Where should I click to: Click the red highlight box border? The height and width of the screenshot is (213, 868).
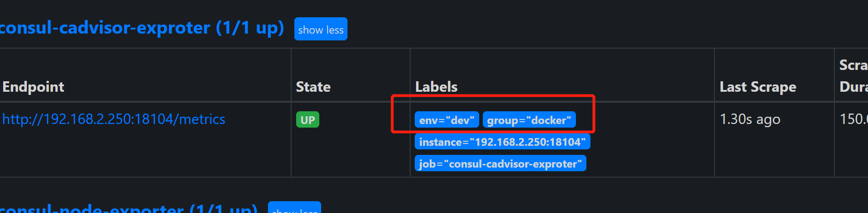click(594, 114)
